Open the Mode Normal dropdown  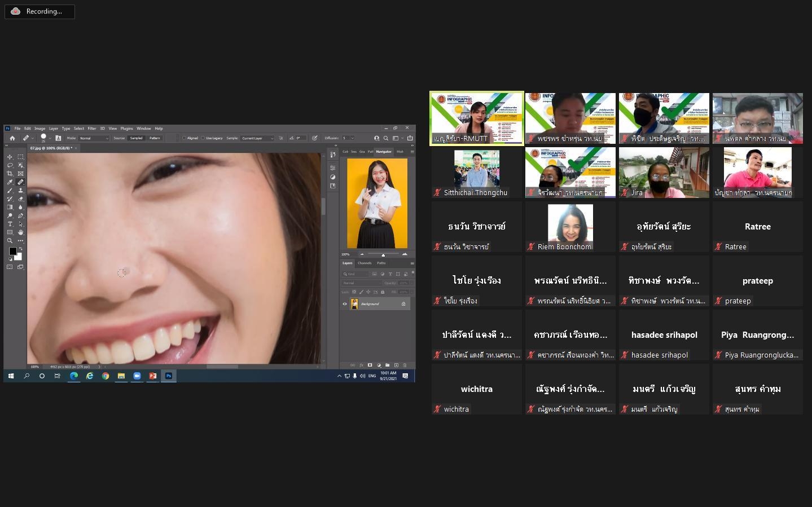[x=93, y=138]
